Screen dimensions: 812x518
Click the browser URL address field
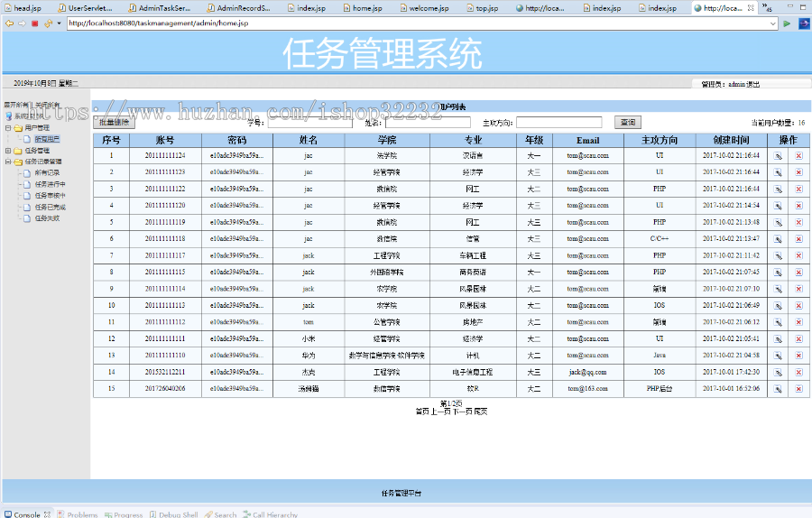[x=419, y=23]
